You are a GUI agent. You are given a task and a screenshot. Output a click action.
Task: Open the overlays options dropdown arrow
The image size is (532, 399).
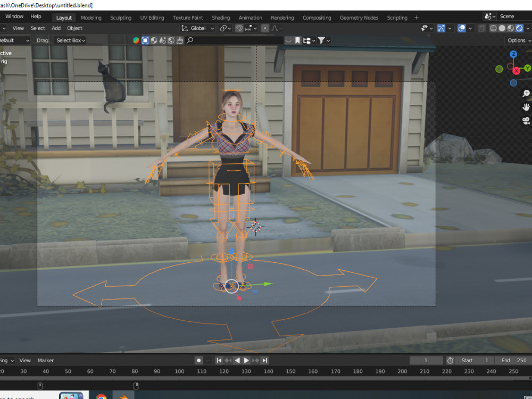(470, 29)
